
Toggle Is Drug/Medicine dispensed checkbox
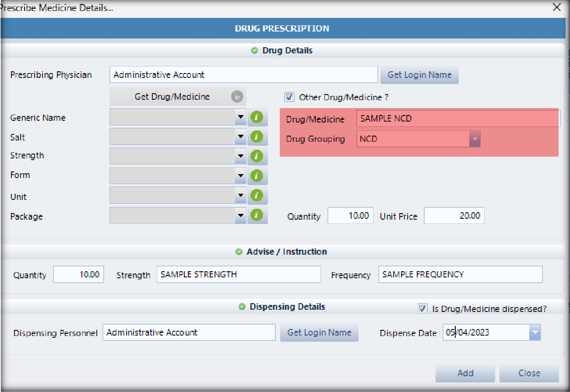coord(422,308)
